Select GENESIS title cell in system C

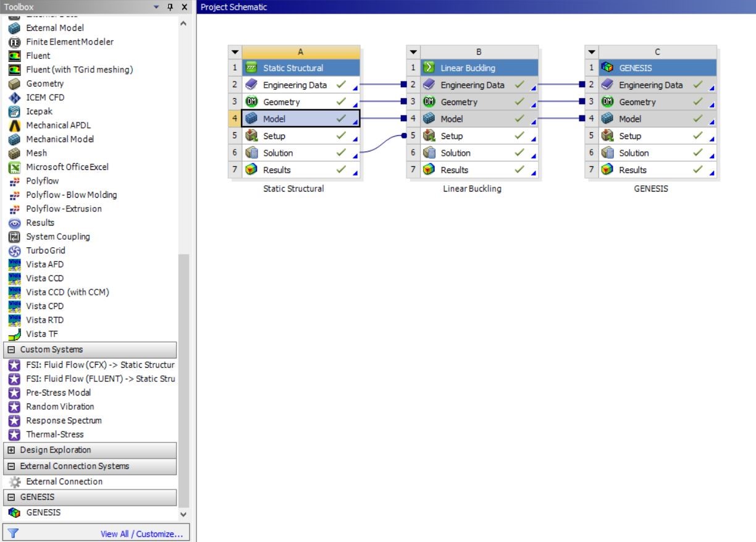pyautogui.click(x=658, y=68)
